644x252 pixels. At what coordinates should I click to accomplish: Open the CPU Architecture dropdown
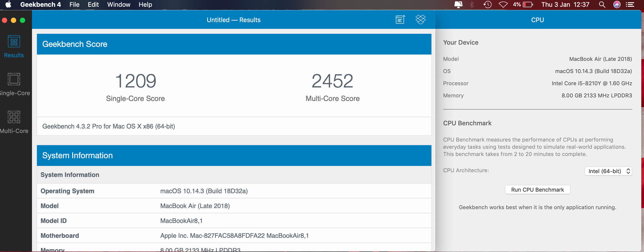608,171
